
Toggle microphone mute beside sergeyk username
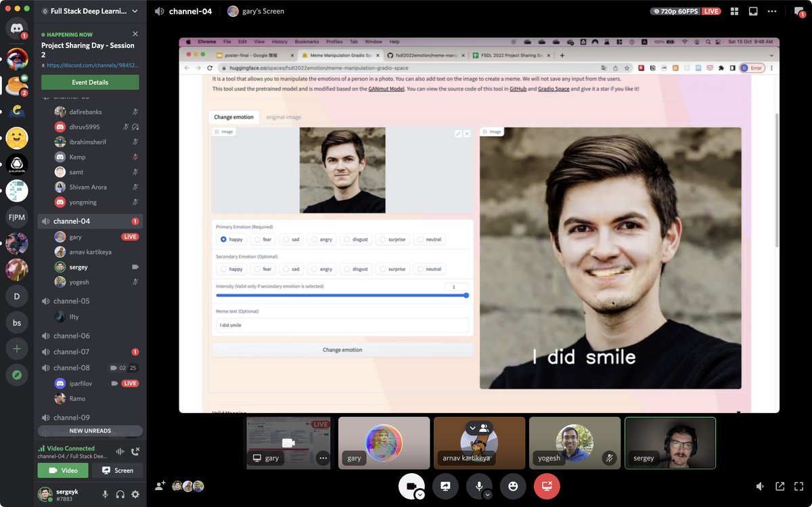105,495
